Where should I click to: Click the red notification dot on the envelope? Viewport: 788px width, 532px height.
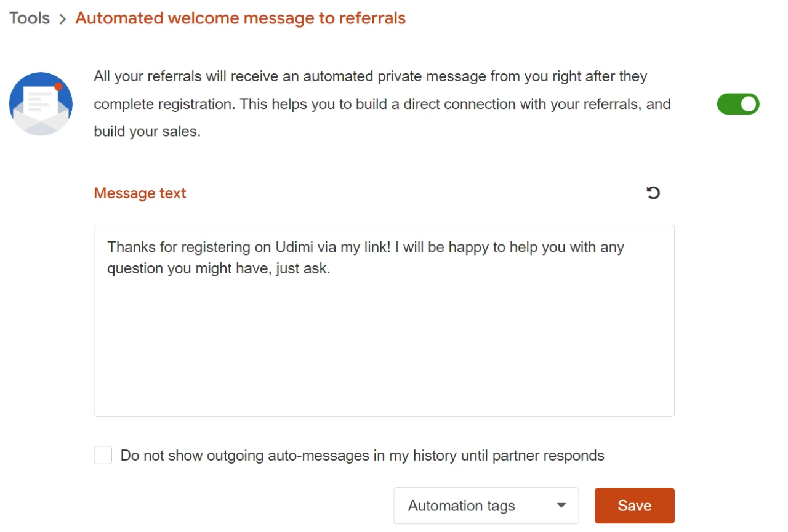[x=58, y=86]
